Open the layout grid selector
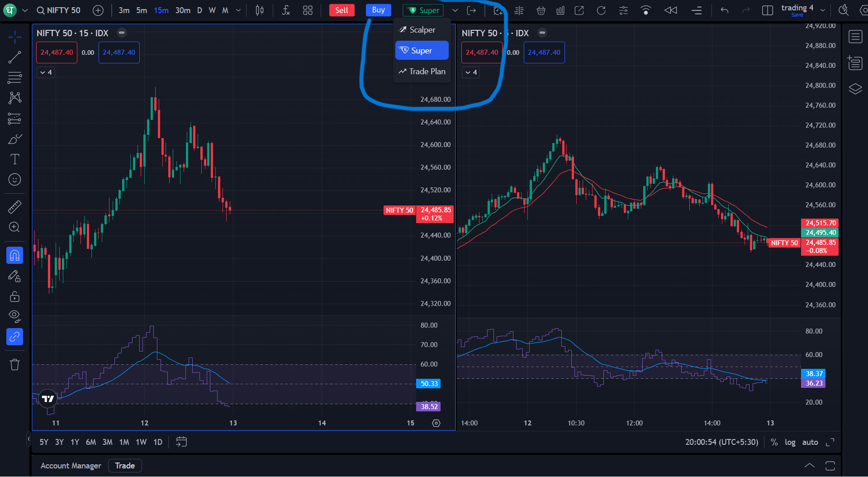The image size is (868, 477). point(308,10)
